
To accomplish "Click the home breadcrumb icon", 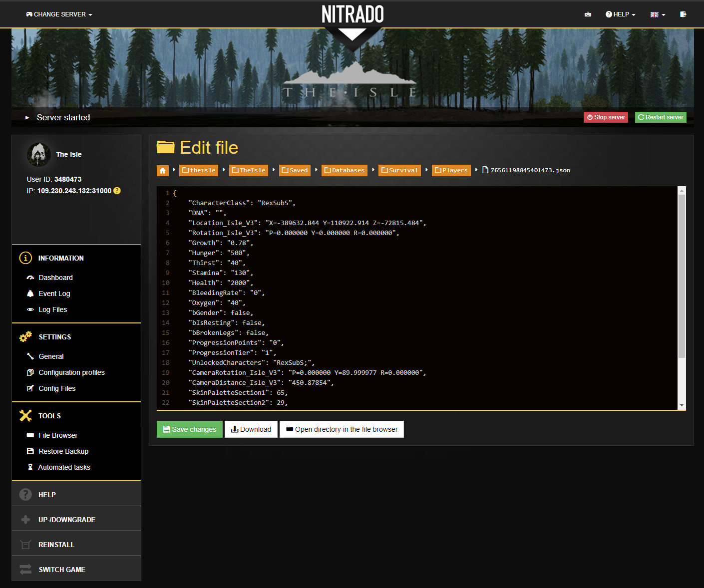I will pyautogui.click(x=163, y=171).
